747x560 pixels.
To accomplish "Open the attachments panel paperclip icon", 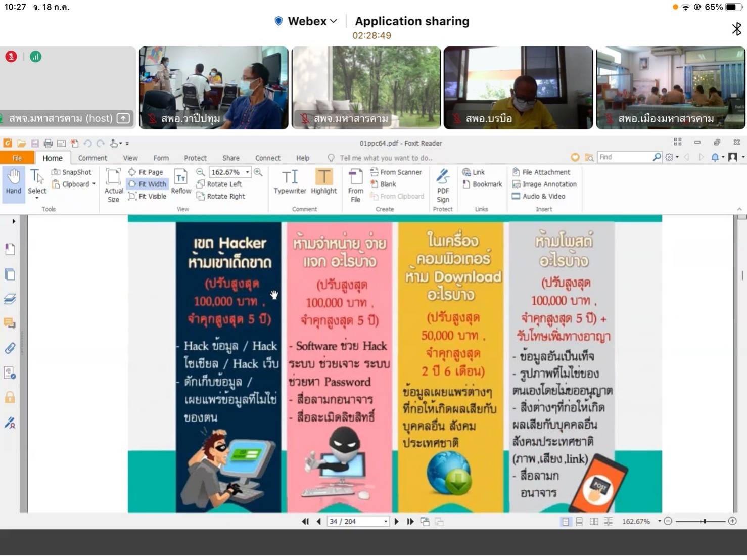I will (x=10, y=348).
